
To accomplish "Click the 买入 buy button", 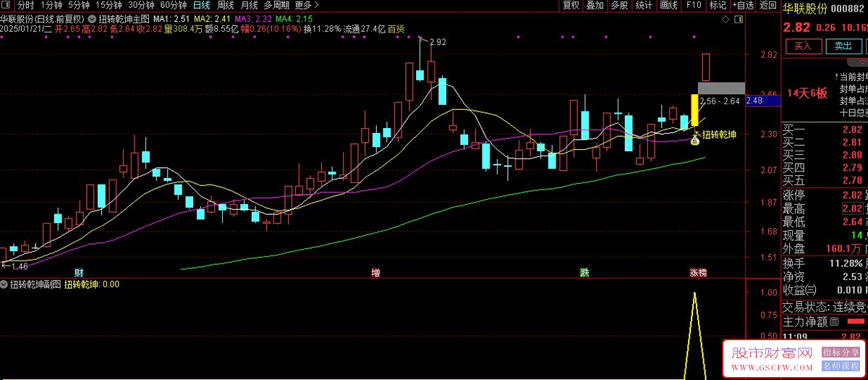I will pos(803,46).
